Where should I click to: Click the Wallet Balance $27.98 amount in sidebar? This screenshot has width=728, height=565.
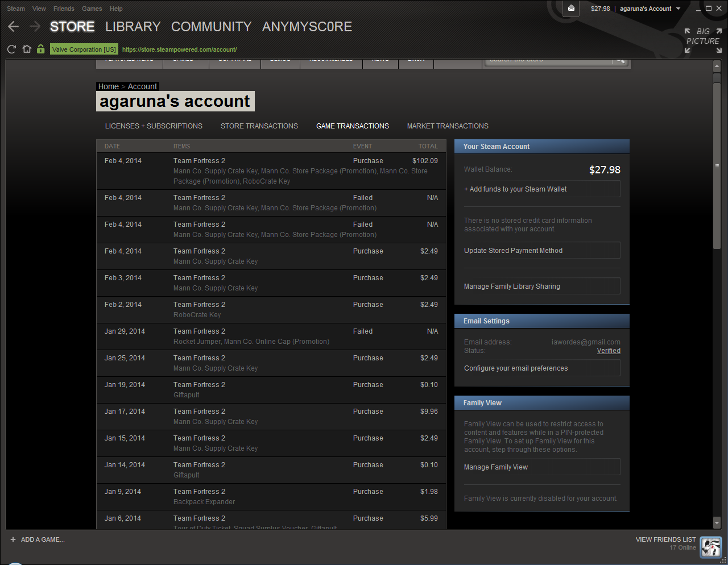(x=605, y=170)
